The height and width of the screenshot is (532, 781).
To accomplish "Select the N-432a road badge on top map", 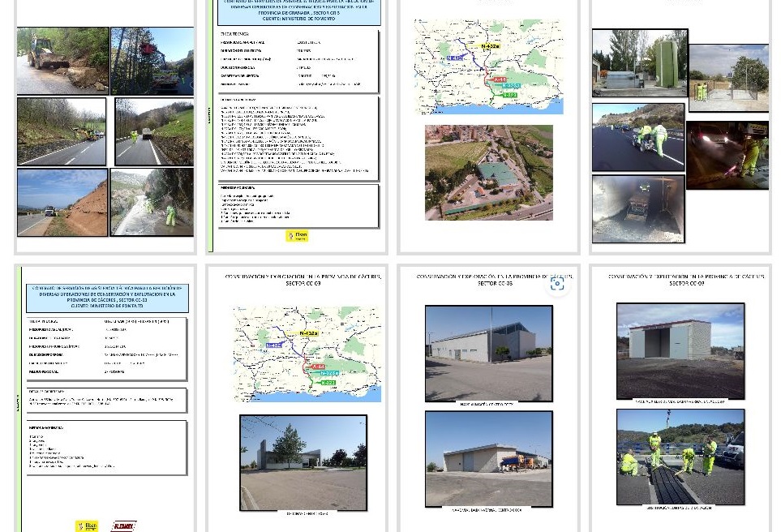I will [490, 46].
